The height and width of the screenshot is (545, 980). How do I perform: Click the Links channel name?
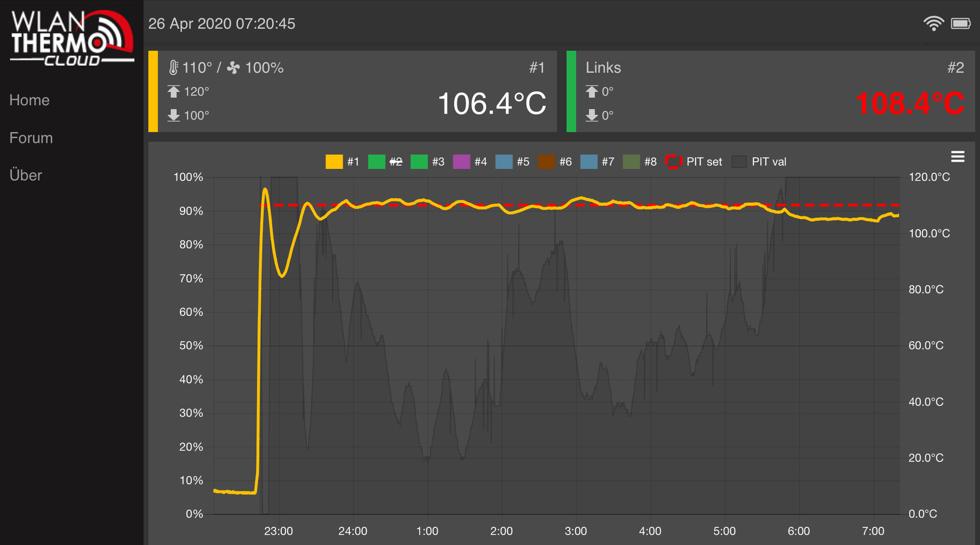point(603,68)
